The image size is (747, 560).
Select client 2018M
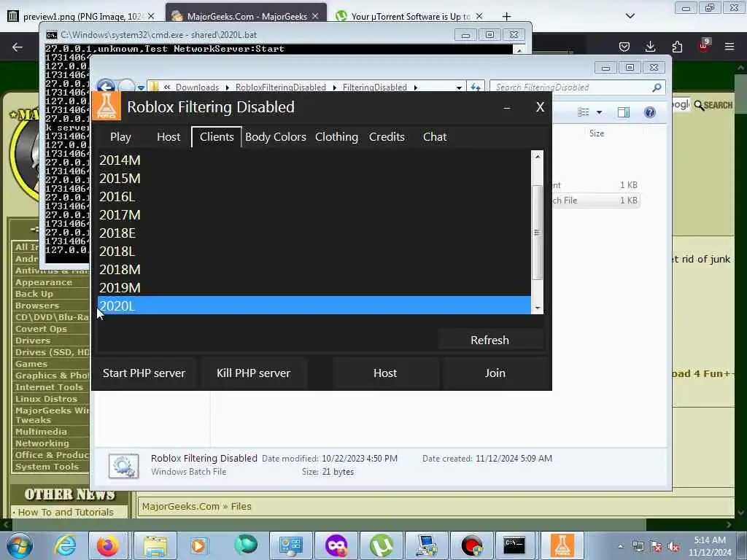click(314, 270)
